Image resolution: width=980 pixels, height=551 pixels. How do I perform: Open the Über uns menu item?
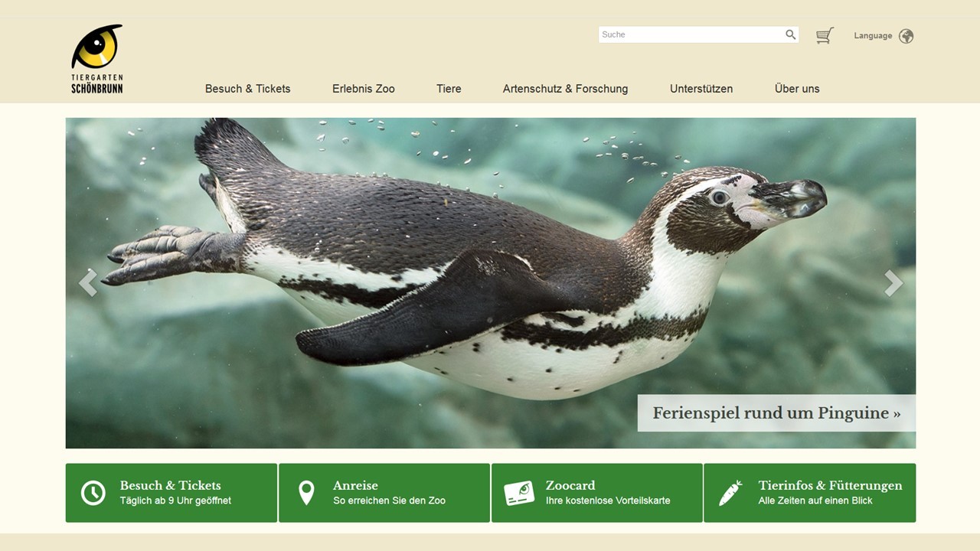pos(797,89)
